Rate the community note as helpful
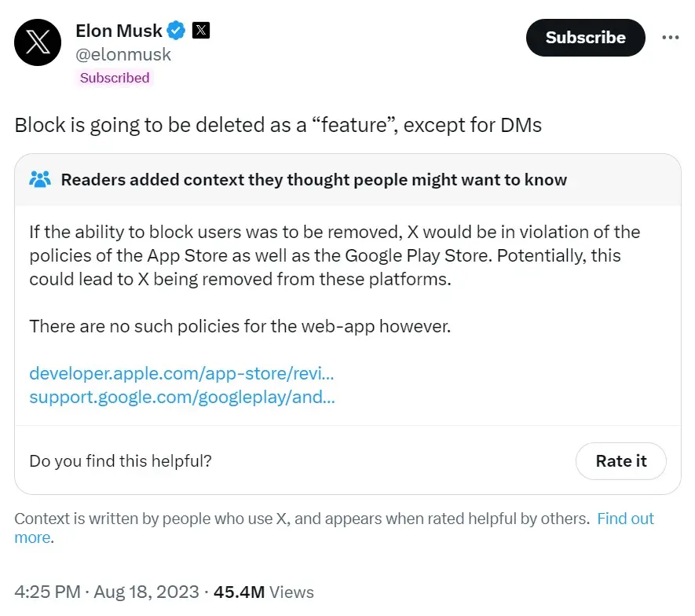Image resolution: width=695 pixels, height=616 pixels. [x=620, y=461]
